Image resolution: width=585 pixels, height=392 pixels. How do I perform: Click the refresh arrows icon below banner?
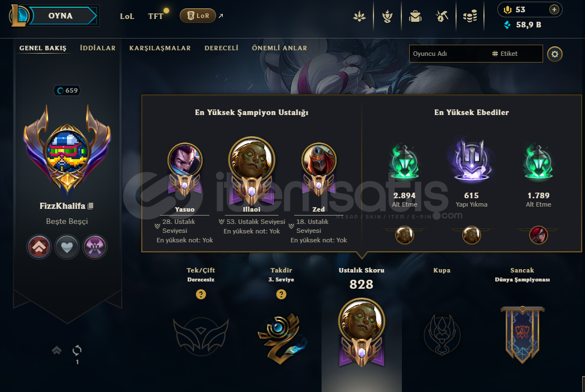coord(77,350)
